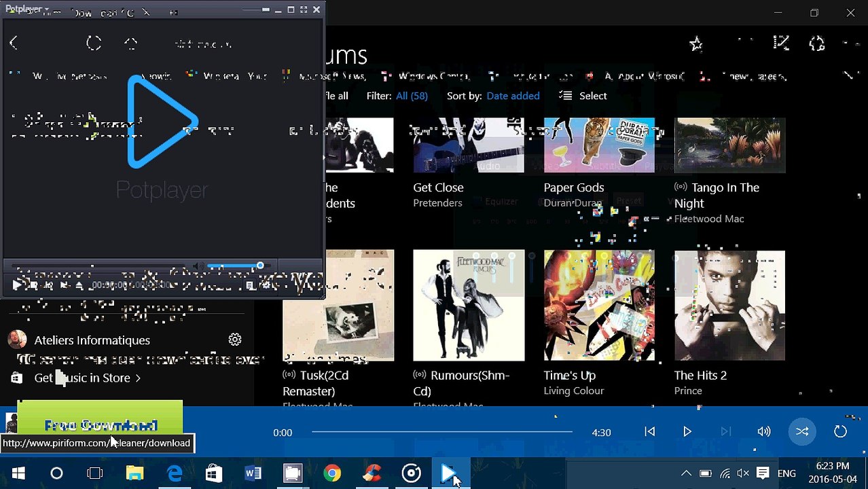Click the large Potplayer play logo
The height and width of the screenshot is (489, 868).
pyautogui.click(x=162, y=122)
